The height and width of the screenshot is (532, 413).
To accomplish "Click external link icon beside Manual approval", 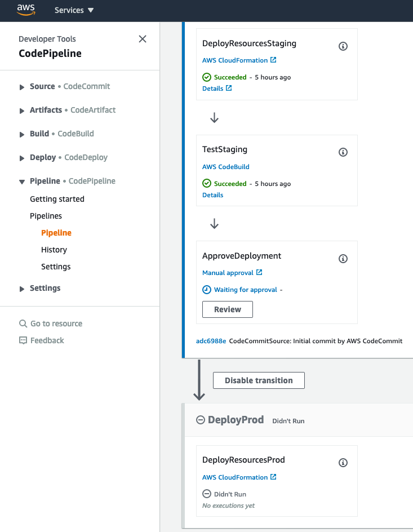I will (259, 272).
